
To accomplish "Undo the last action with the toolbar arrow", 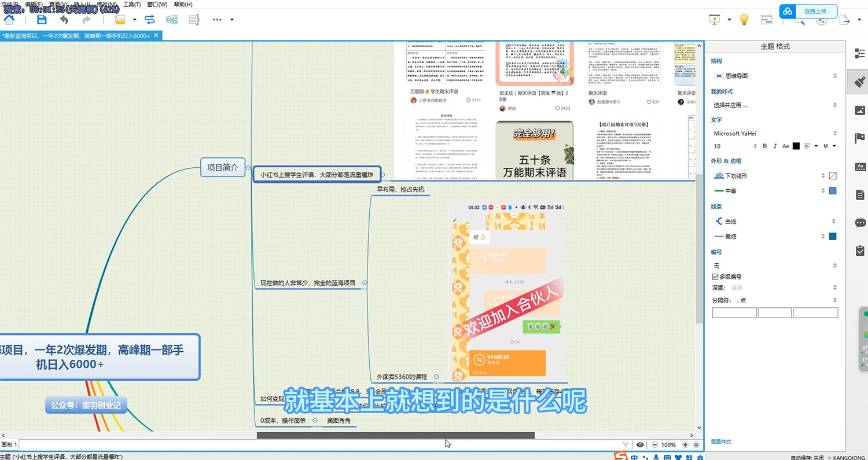I will (x=64, y=20).
